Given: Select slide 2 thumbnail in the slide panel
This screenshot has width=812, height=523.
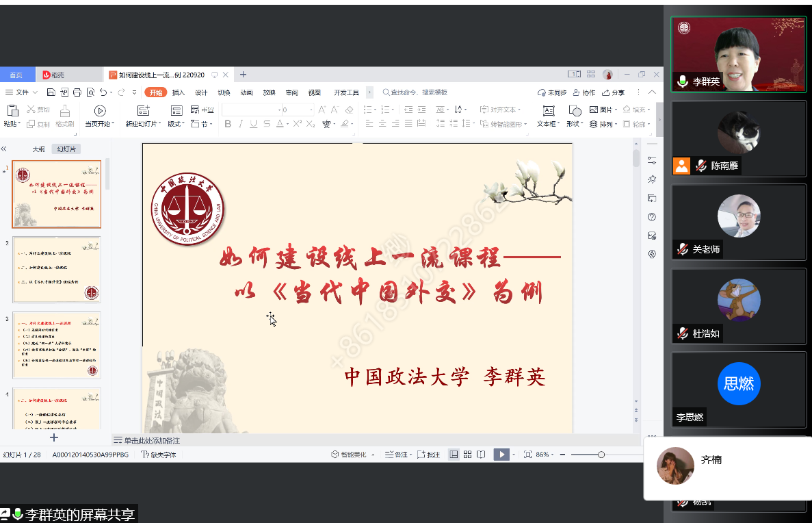Looking at the screenshot, I should point(57,270).
